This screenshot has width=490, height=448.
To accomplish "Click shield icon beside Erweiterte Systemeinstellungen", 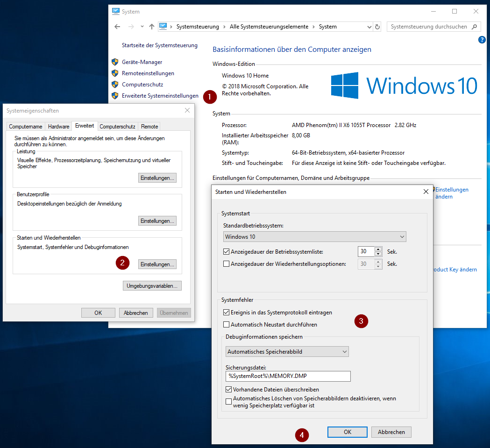I will tap(115, 96).
